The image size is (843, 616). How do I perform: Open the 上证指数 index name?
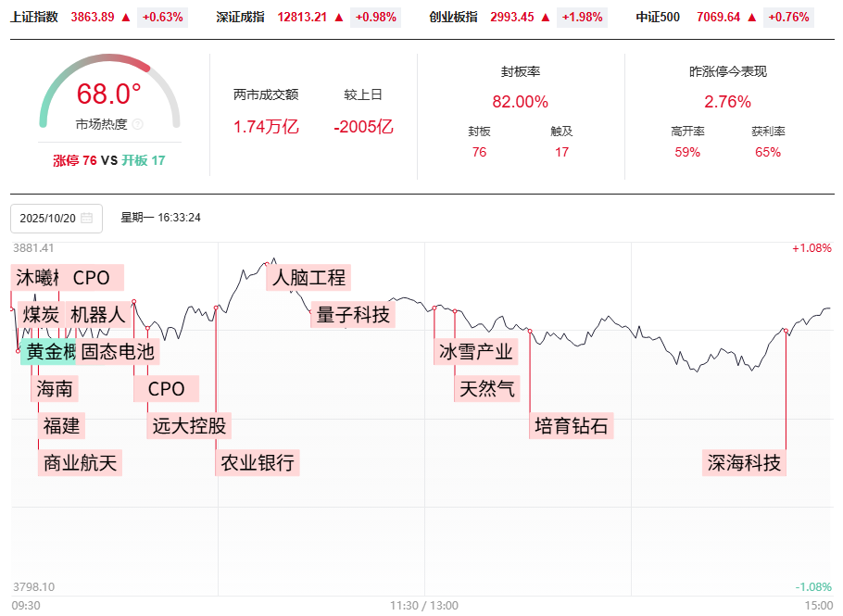click(x=34, y=17)
